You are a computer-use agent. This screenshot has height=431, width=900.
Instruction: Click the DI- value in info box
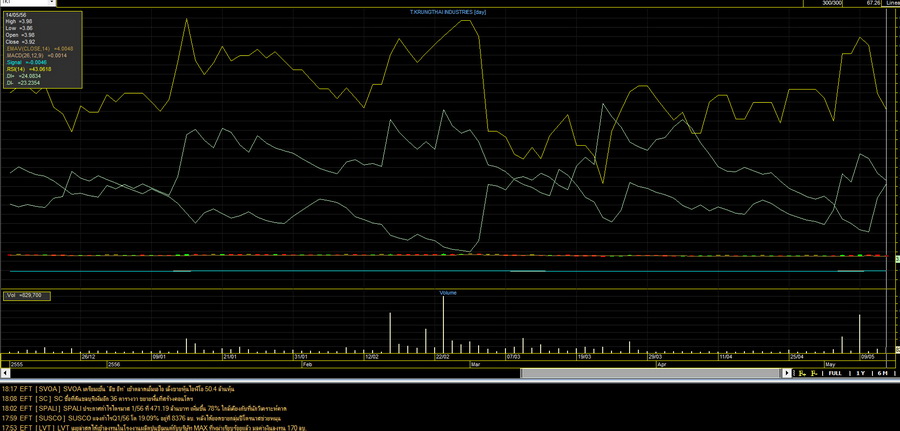click(x=24, y=83)
